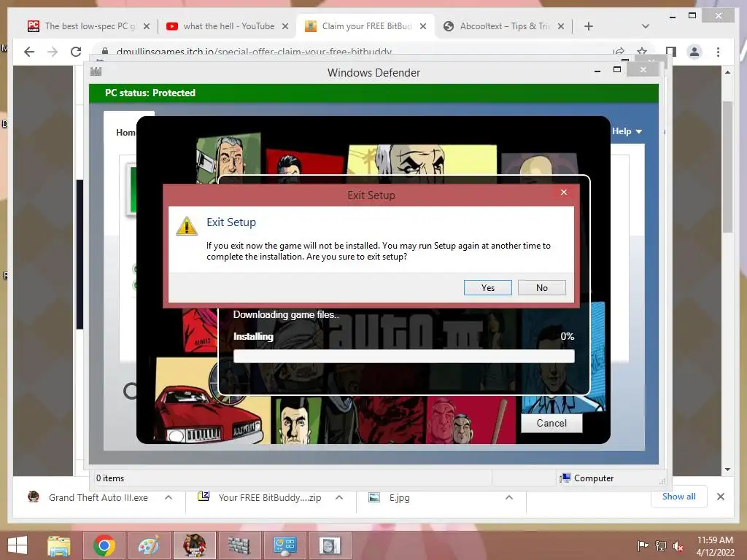Open the Chrome tab search chevron

coord(646,26)
